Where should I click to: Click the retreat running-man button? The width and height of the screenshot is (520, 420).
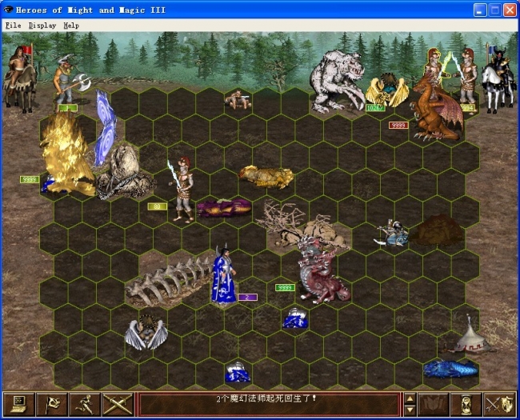tap(84, 404)
